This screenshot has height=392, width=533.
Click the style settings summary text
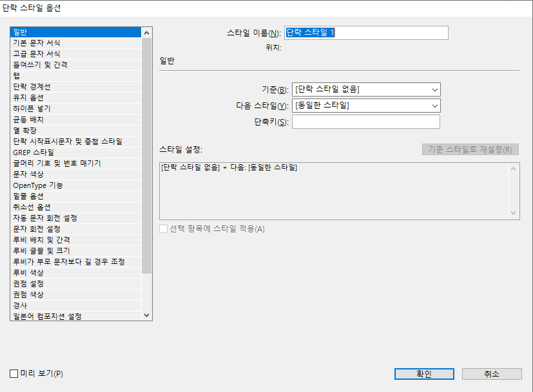coord(229,167)
